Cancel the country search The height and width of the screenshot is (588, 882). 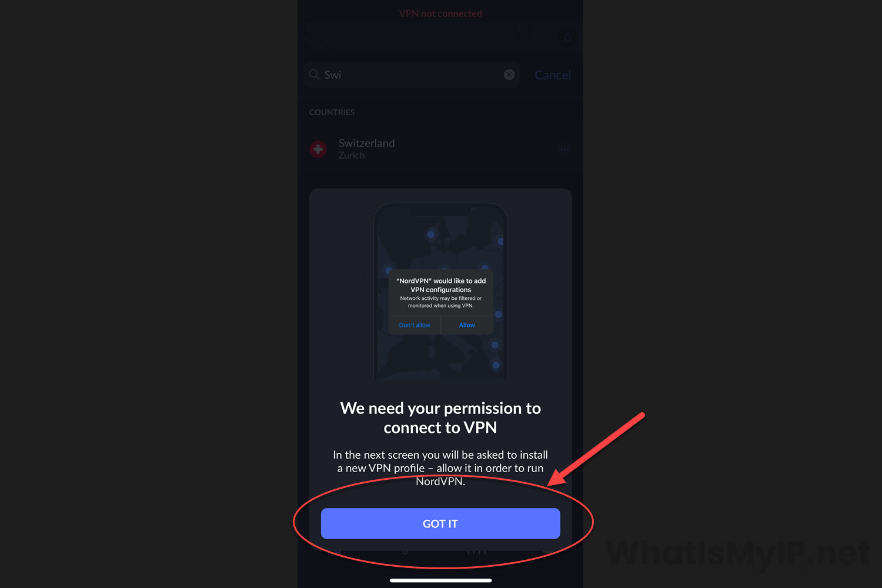[553, 75]
